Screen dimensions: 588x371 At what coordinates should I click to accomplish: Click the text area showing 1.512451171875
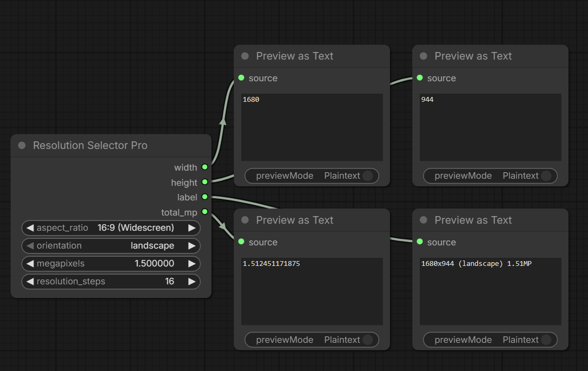[312, 291]
